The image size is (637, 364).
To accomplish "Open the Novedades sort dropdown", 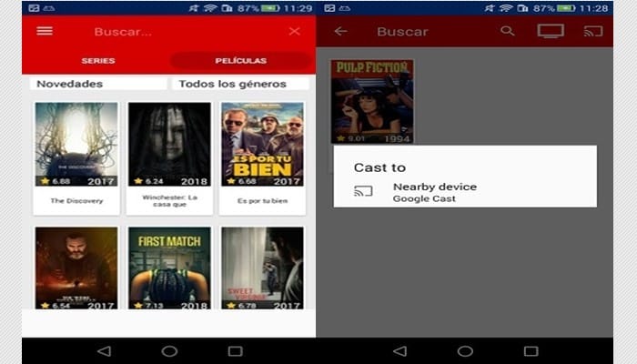I will point(98,84).
